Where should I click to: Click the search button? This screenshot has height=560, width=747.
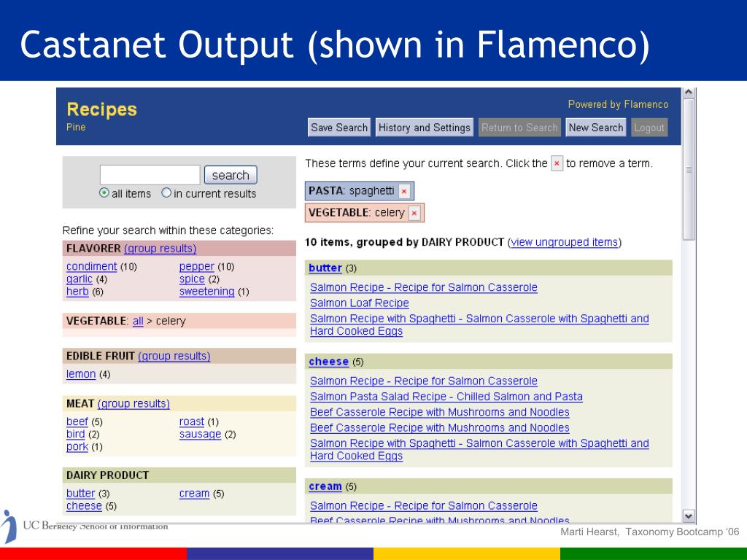pyautogui.click(x=231, y=175)
